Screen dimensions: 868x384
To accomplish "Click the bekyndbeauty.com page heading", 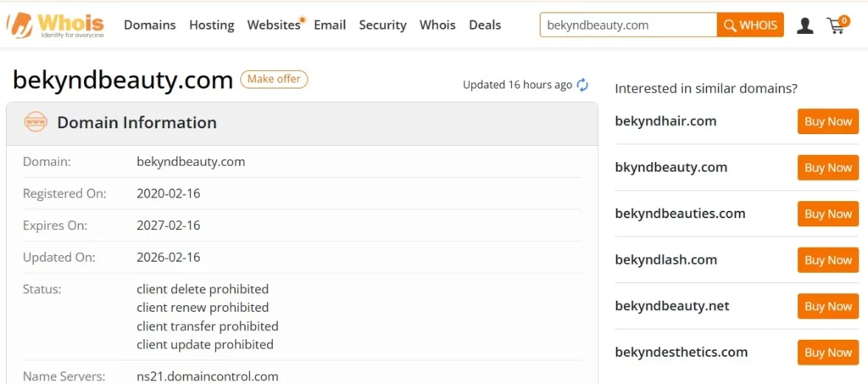I will pyautogui.click(x=122, y=81).
